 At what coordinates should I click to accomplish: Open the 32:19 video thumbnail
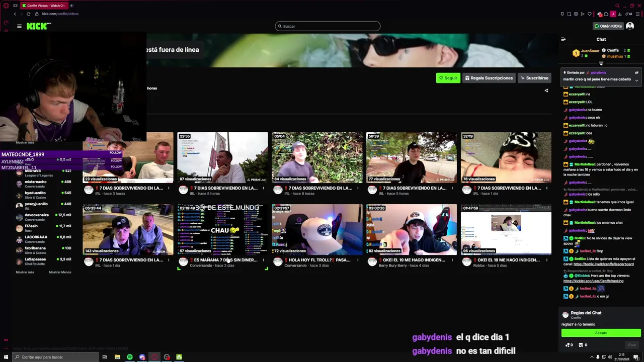coord(506,157)
